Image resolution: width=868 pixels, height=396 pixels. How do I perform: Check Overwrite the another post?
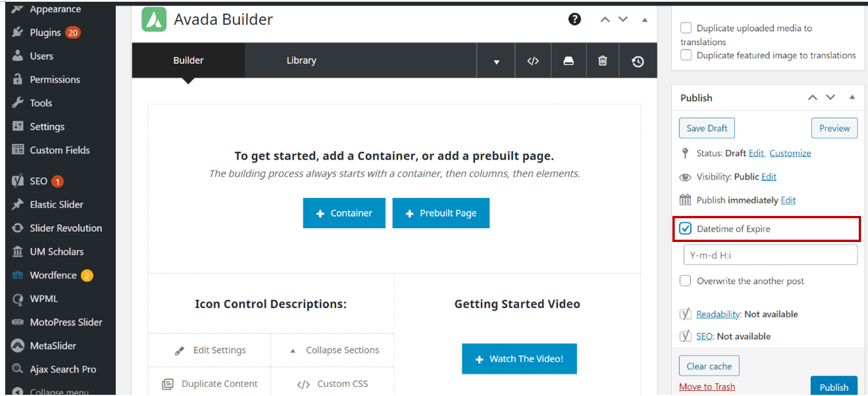tap(686, 281)
